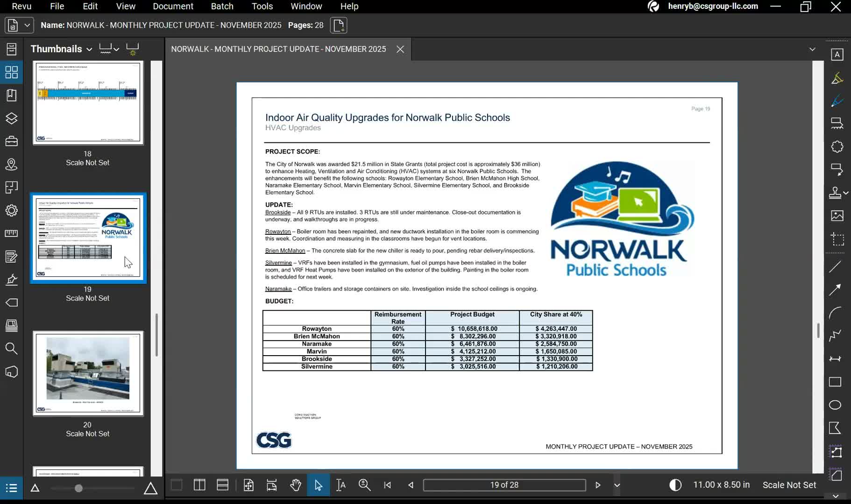
Task: Open the Batch menu
Action: 222,6
